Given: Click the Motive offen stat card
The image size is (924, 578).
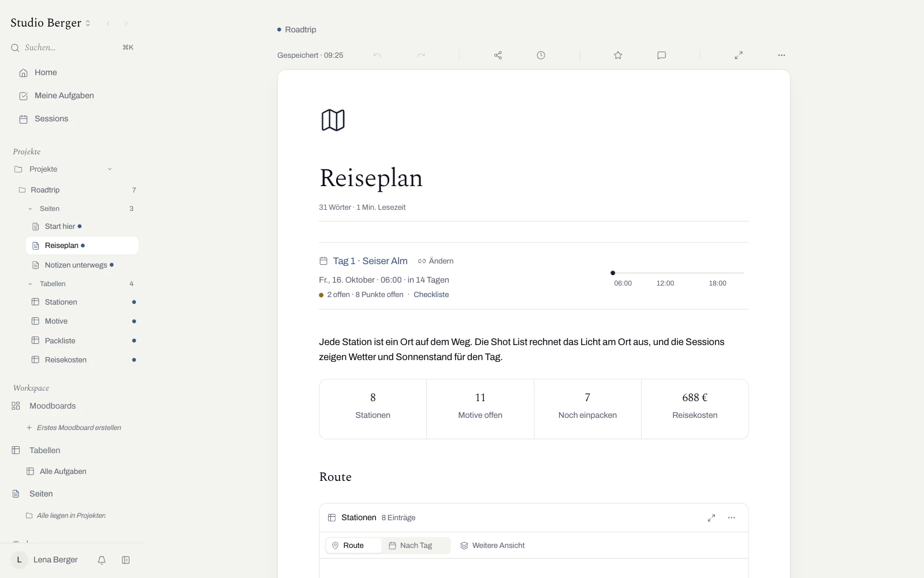Looking at the screenshot, I should pos(480,409).
